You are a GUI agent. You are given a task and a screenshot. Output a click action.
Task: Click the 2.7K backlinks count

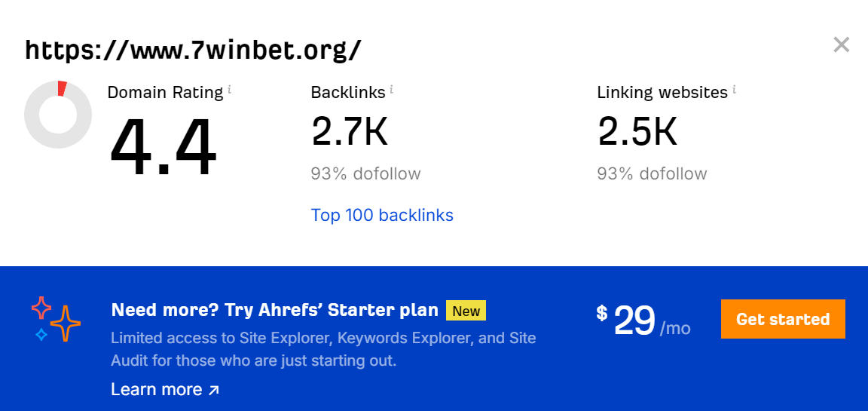(x=350, y=131)
